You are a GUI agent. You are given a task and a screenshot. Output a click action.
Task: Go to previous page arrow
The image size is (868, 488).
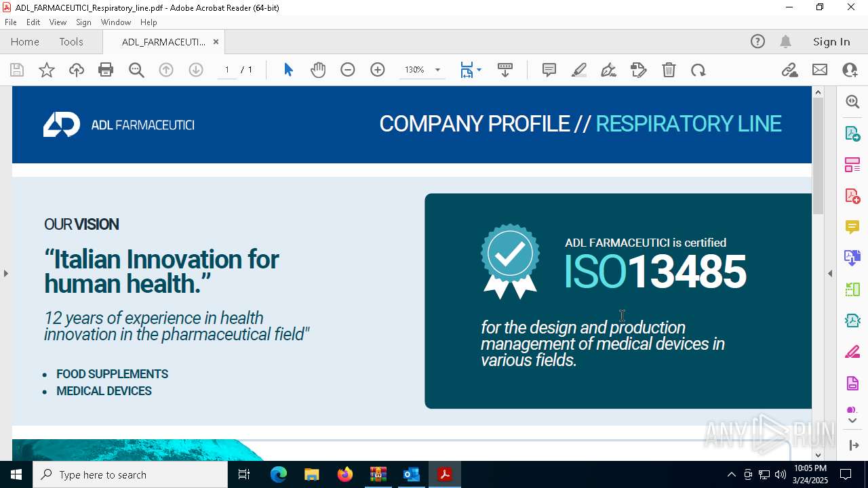click(x=166, y=70)
